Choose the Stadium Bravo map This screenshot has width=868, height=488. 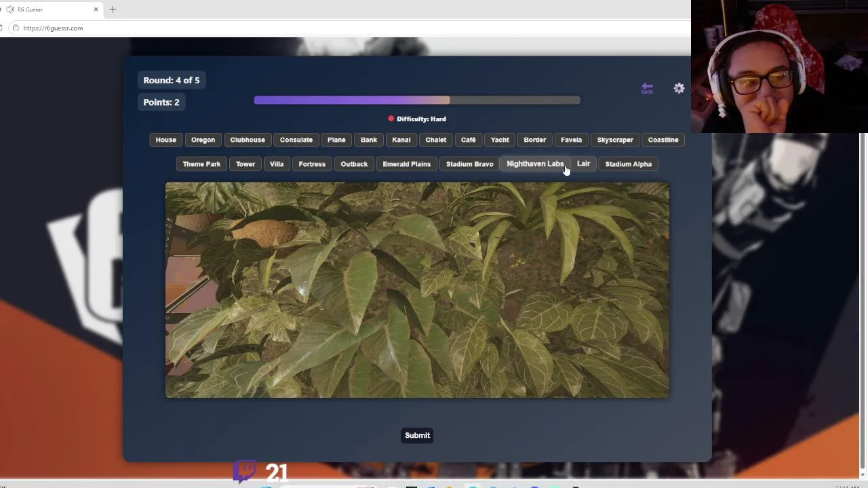(470, 164)
